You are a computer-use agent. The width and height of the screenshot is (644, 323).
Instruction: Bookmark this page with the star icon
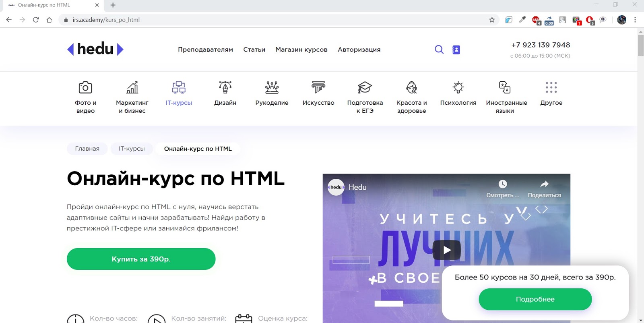click(492, 20)
